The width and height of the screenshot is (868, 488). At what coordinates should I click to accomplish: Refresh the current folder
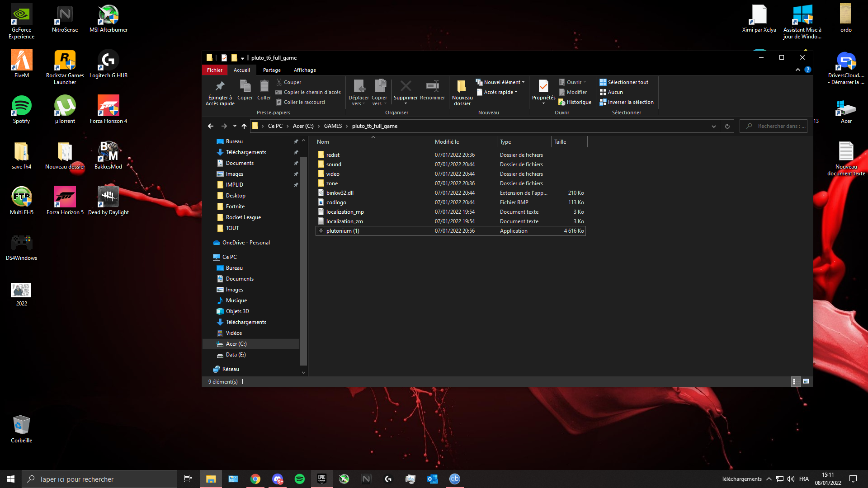pos(727,126)
